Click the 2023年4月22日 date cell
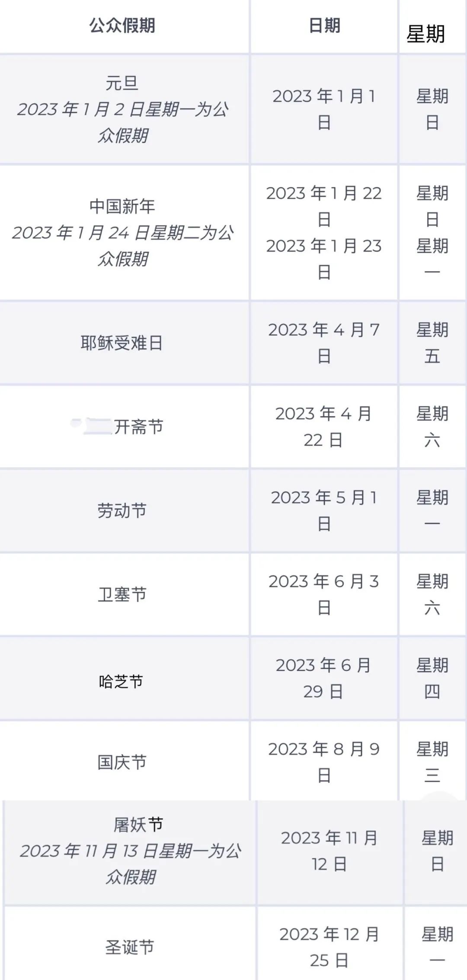This screenshot has height=980, width=467. (x=323, y=427)
